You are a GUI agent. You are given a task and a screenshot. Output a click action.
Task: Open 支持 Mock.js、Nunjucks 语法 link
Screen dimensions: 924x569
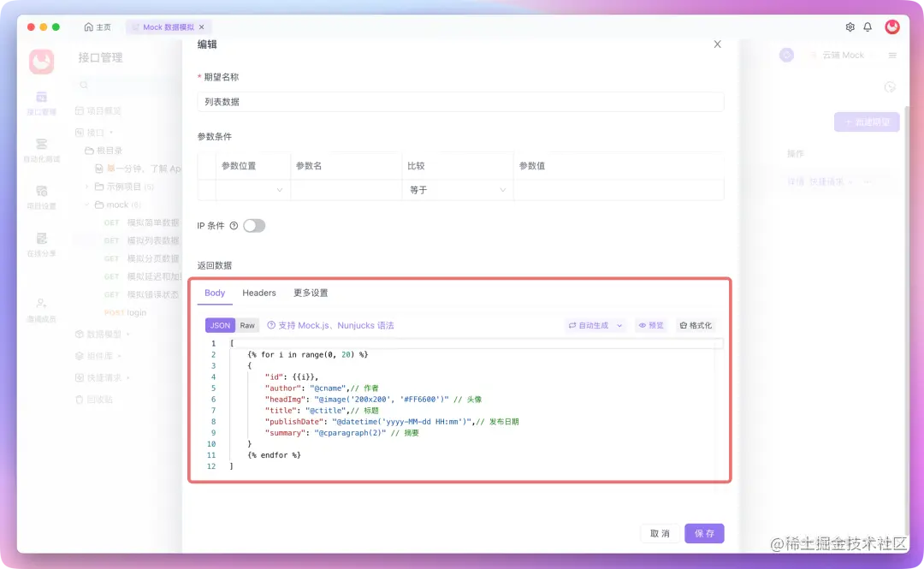coord(336,325)
